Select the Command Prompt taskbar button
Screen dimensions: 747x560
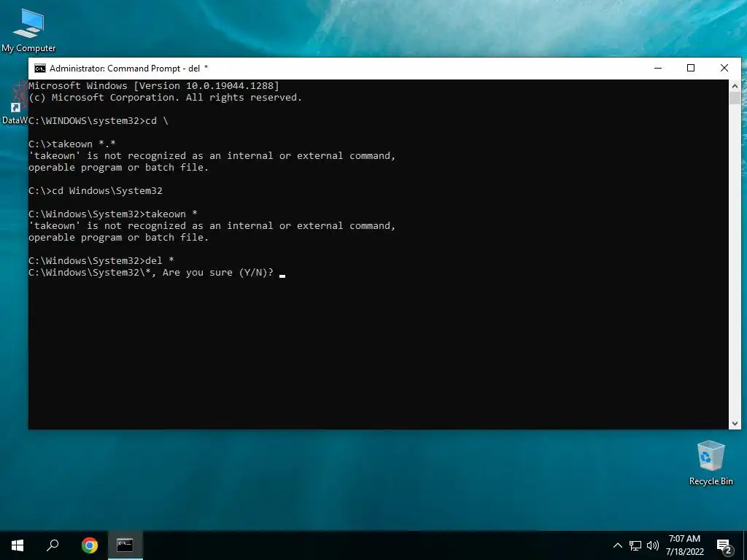125,545
